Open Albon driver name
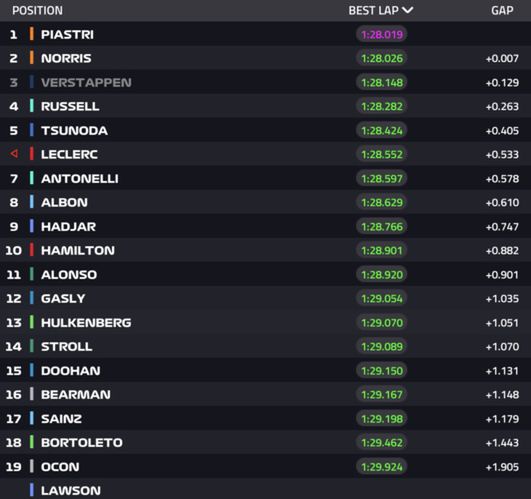531x499 pixels. click(64, 202)
